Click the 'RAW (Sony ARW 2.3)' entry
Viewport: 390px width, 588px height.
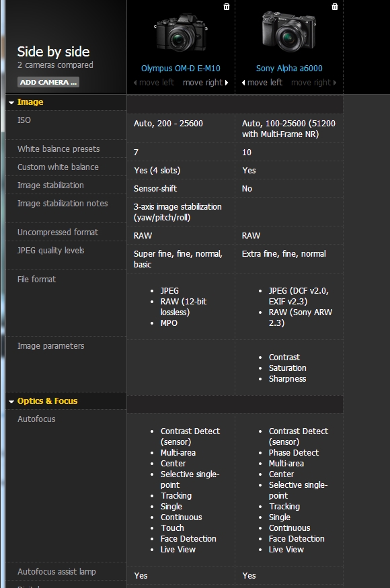click(301, 318)
